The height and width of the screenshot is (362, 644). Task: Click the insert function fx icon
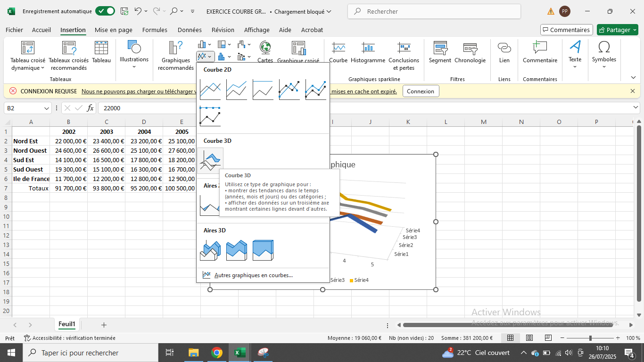pyautogui.click(x=90, y=108)
